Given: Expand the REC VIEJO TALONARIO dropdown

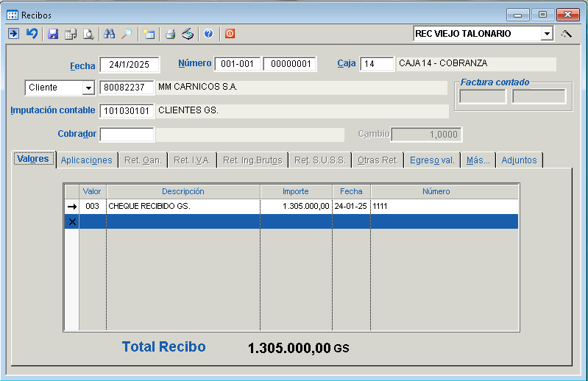Looking at the screenshot, I should point(546,34).
